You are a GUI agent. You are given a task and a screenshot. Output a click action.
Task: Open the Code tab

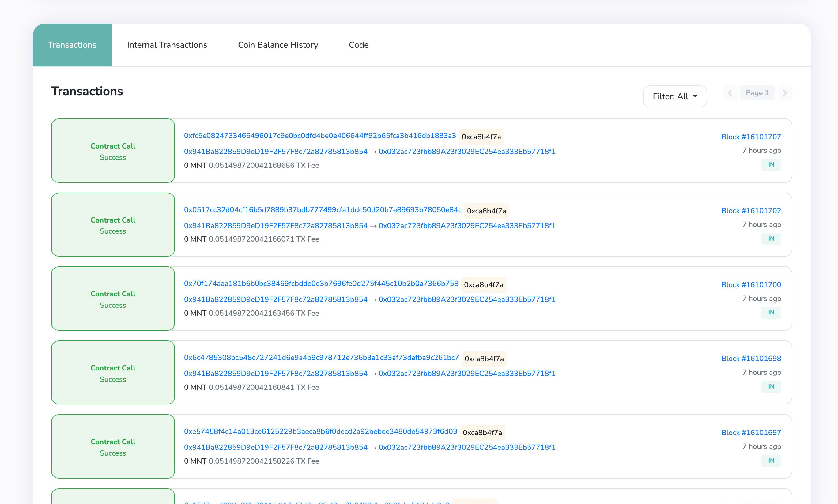point(359,45)
